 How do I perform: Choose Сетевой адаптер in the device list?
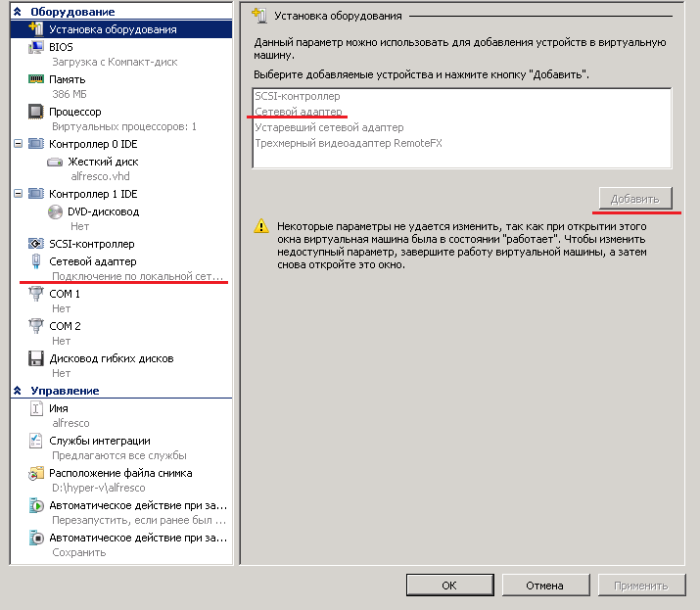299,112
